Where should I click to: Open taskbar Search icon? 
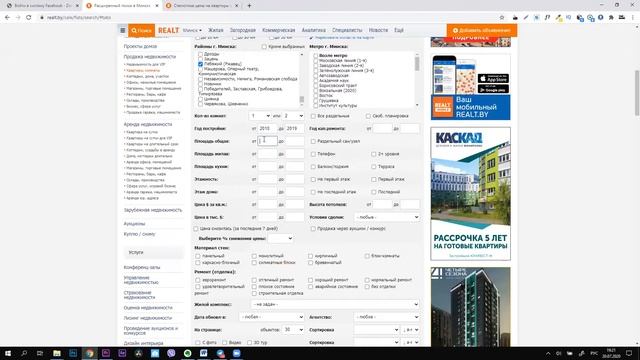click(x=24, y=353)
